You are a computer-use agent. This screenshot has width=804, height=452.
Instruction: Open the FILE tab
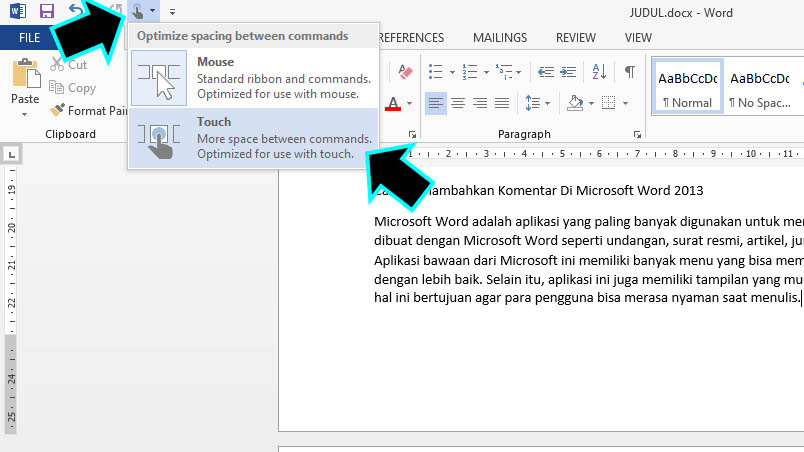click(x=29, y=38)
